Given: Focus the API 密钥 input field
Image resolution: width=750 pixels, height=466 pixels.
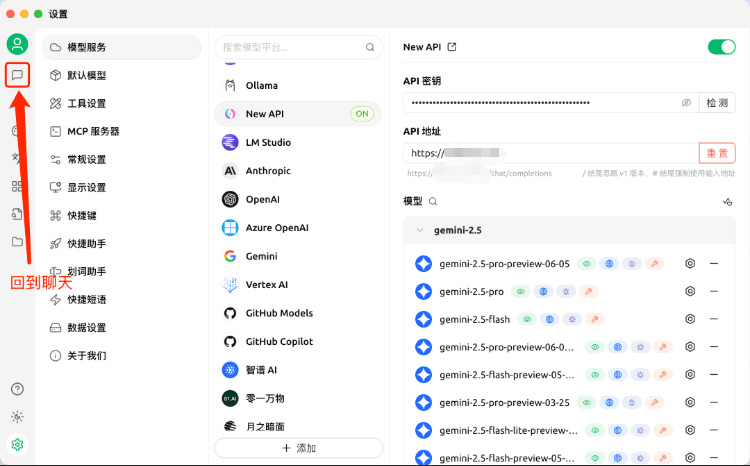Looking at the screenshot, I should coord(551,103).
